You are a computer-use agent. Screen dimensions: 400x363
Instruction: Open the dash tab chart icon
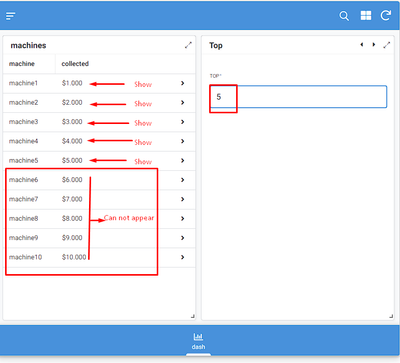tap(198, 336)
